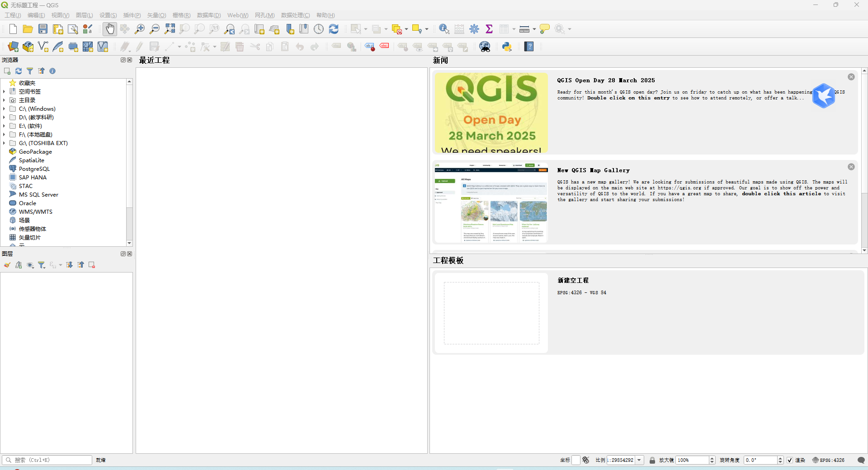This screenshot has width=868, height=470.
Task: Open the Measure tool dropdown arrow
Action: click(x=534, y=29)
